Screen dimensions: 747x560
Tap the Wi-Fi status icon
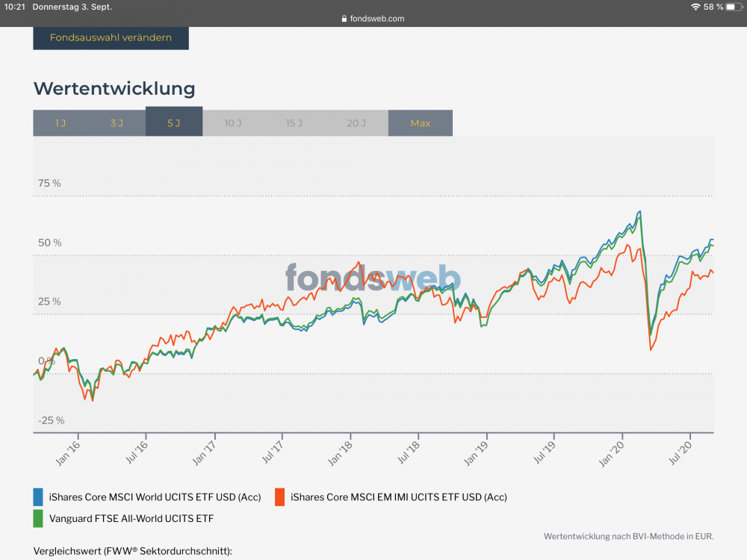click(695, 7)
